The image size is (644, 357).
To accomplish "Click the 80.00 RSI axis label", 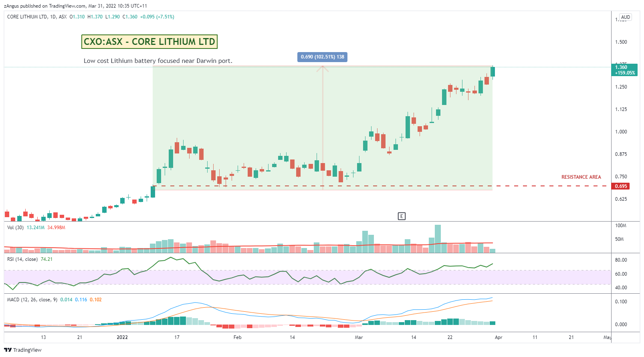I will coord(621,260).
